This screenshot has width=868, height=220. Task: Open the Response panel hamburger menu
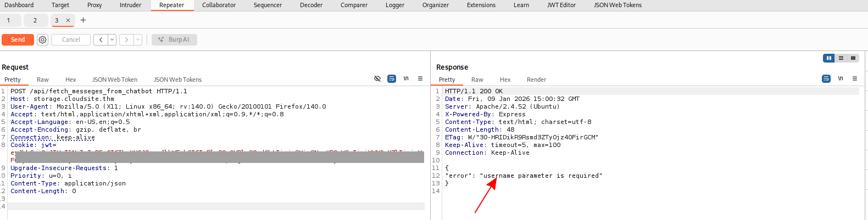855,79
